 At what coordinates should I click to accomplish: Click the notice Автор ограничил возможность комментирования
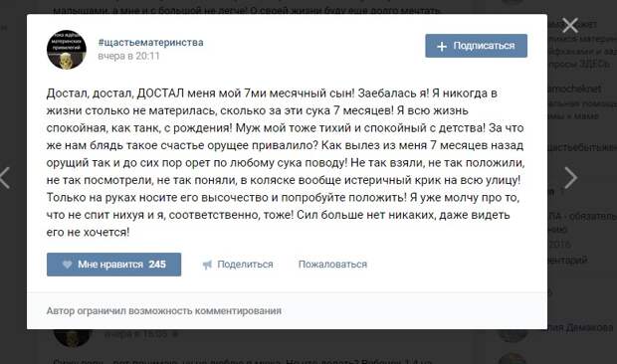(163, 311)
